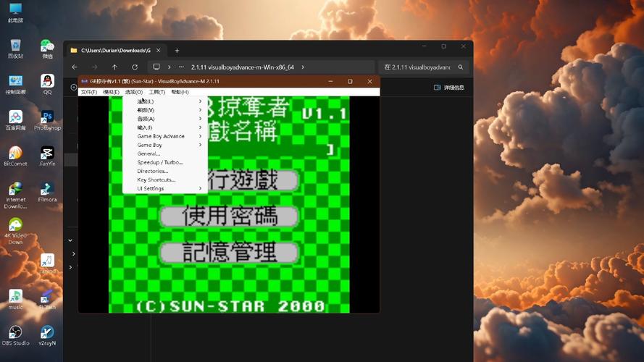This screenshot has width=644, height=362.
Task: Open the Recycle Bin desktop icon
Action: coord(15,48)
